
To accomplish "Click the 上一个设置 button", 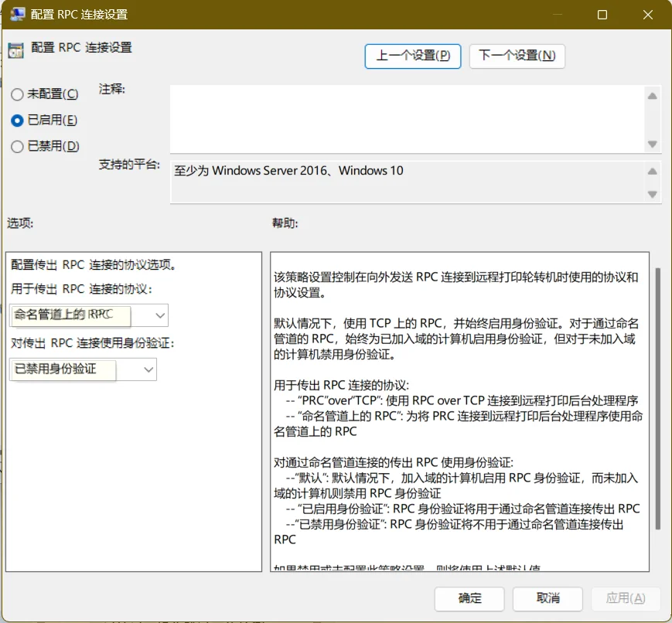I will tap(412, 56).
